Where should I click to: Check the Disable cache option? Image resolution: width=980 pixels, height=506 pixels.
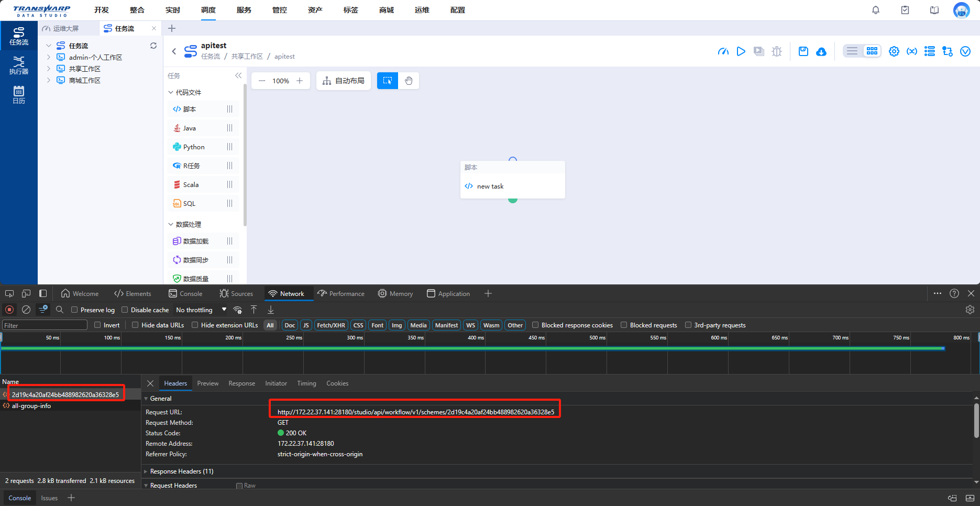coord(125,310)
